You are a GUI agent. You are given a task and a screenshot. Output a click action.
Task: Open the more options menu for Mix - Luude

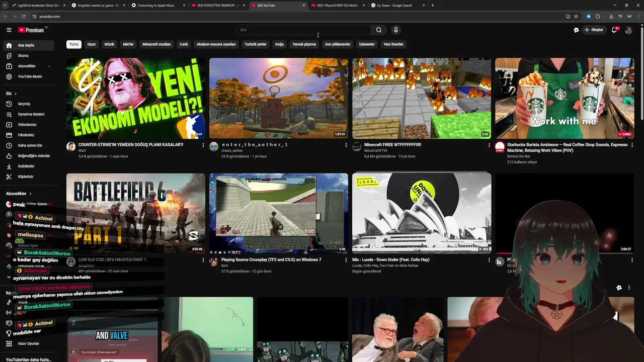[x=489, y=260]
